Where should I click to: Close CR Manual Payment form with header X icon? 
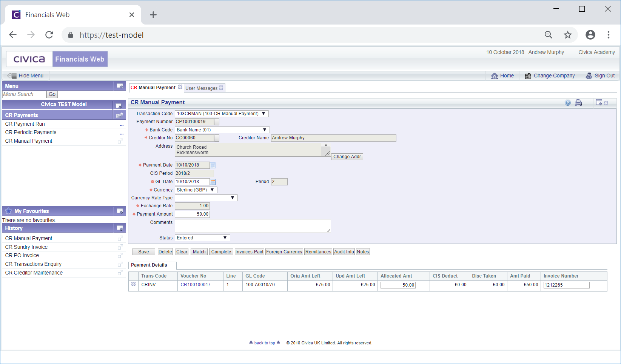pyautogui.click(x=606, y=103)
